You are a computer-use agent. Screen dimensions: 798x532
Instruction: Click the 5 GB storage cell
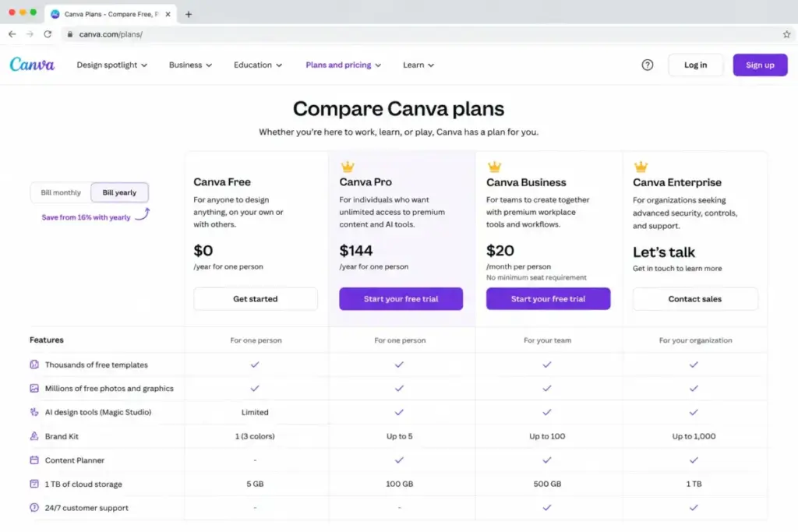(255, 484)
